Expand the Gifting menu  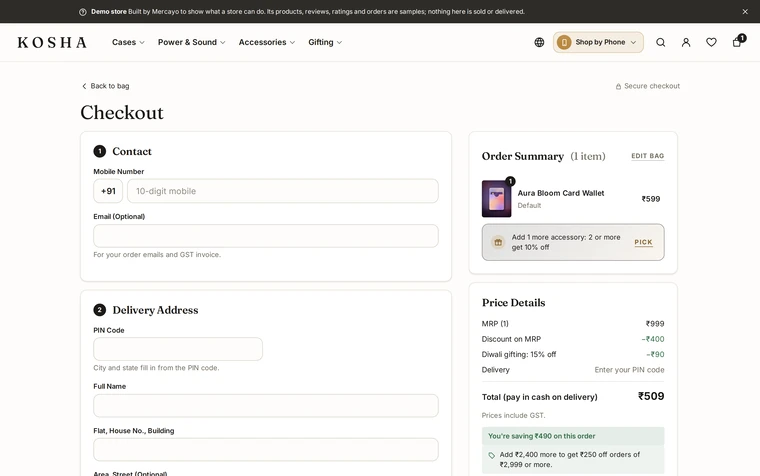point(325,42)
